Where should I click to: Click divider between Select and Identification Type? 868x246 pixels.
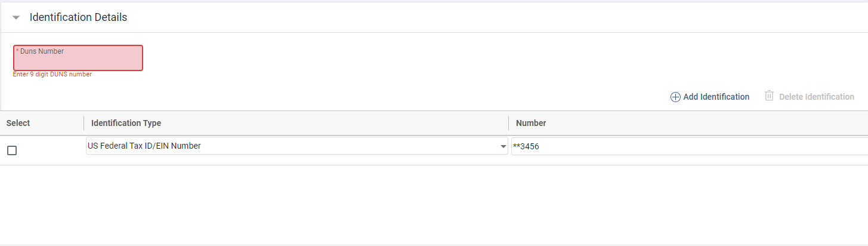click(x=84, y=123)
